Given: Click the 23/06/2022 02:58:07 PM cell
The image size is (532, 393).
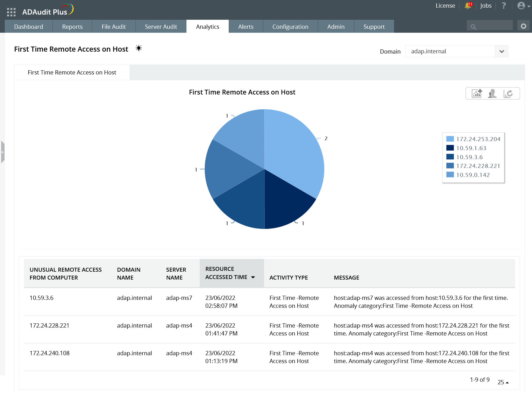Looking at the screenshot, I should (x=221, y=302).
